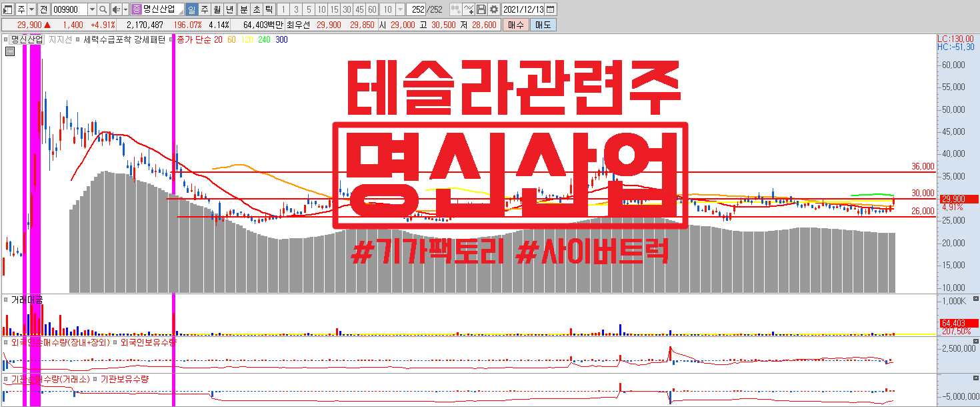
Task: Click the red 20 moving average label
Action: pos(218,39)
